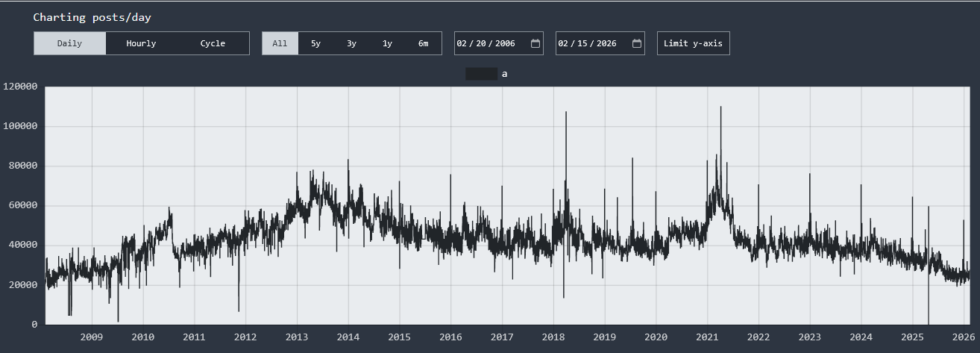Click the 2009 x-axis label
980x353 pixels.
tap(92, 337)
